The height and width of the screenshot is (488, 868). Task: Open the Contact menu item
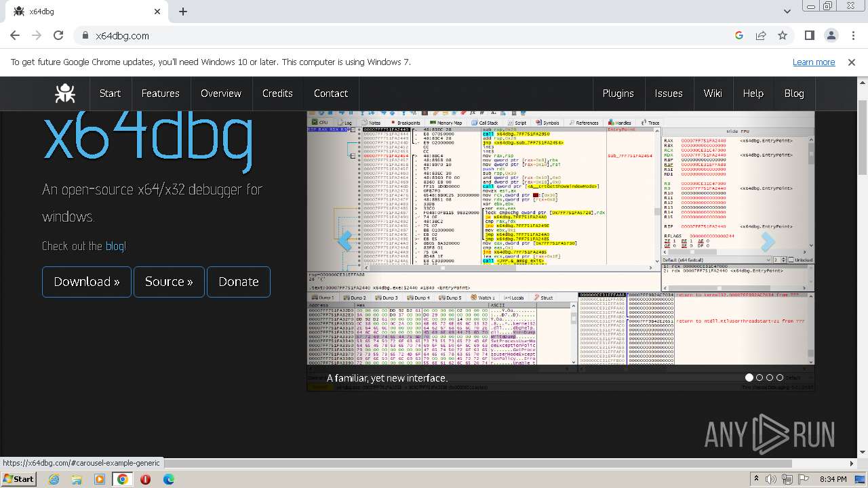(x=331, y=94)
